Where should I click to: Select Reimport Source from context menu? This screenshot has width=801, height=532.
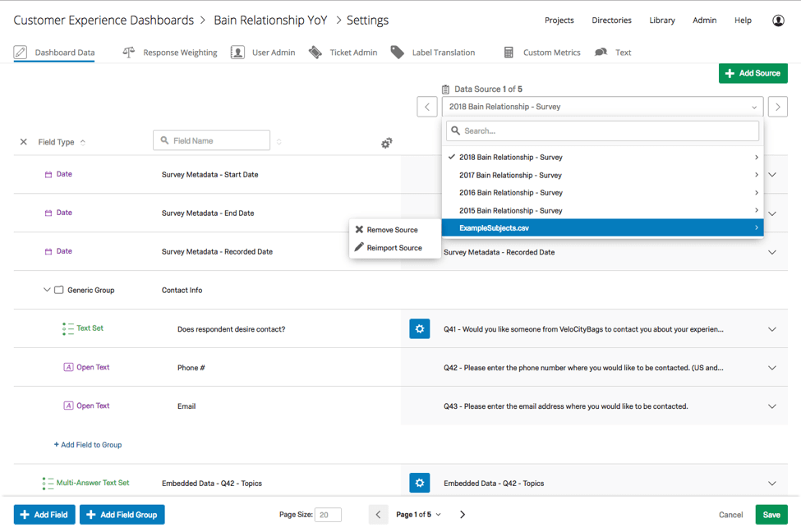click(394, 248)
